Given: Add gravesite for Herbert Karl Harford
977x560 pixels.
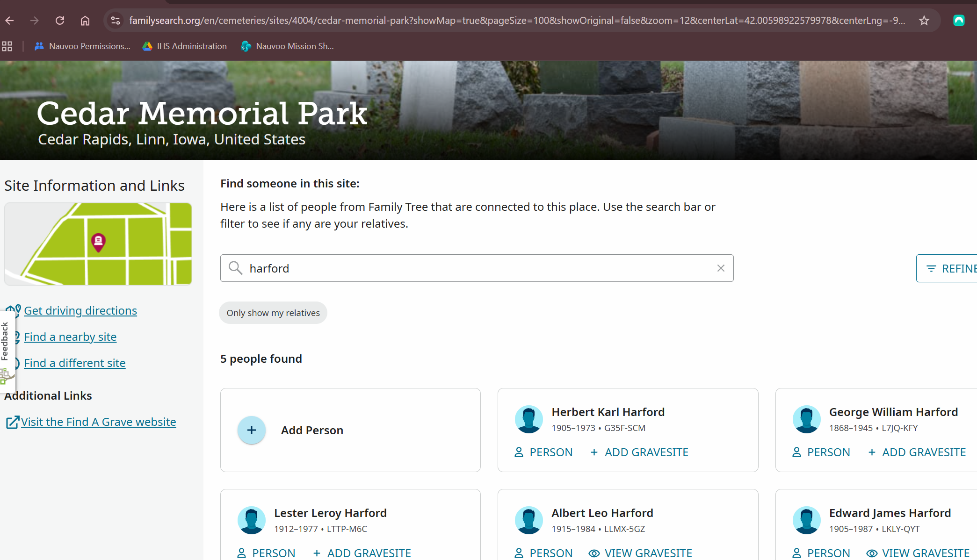Looking at the screenshot, I should (639, 452).
